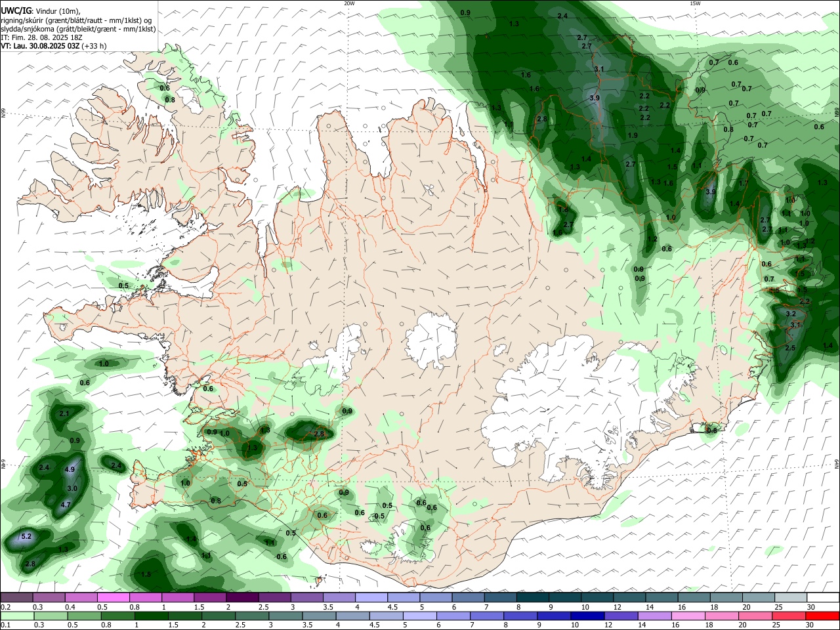Viewport: 840px width, 630px height.
Task: Click the precipitation value "5.2" offshore southwest
Action: [x=27, y=536]
